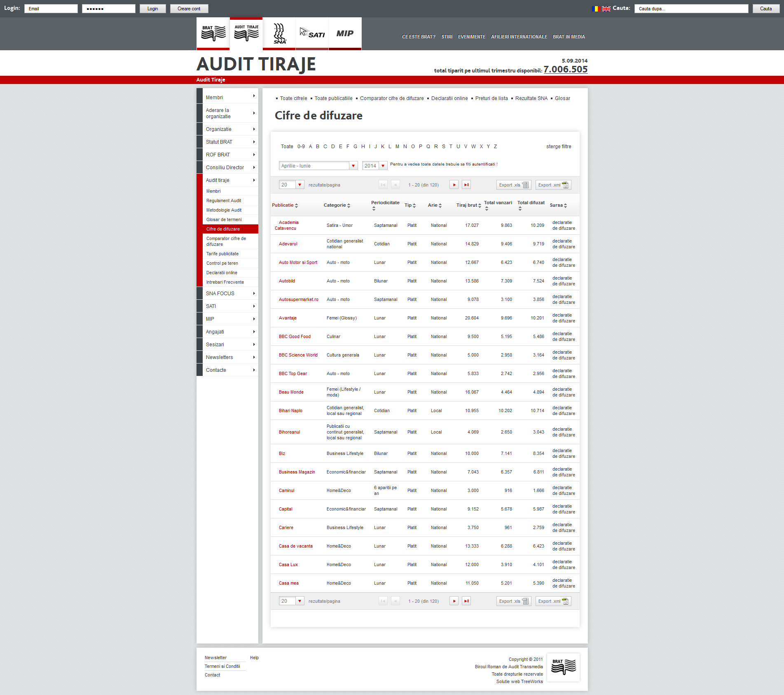Open the MIP logo tab
Viewport: 784px width, 695px height.
pos(345,33)
